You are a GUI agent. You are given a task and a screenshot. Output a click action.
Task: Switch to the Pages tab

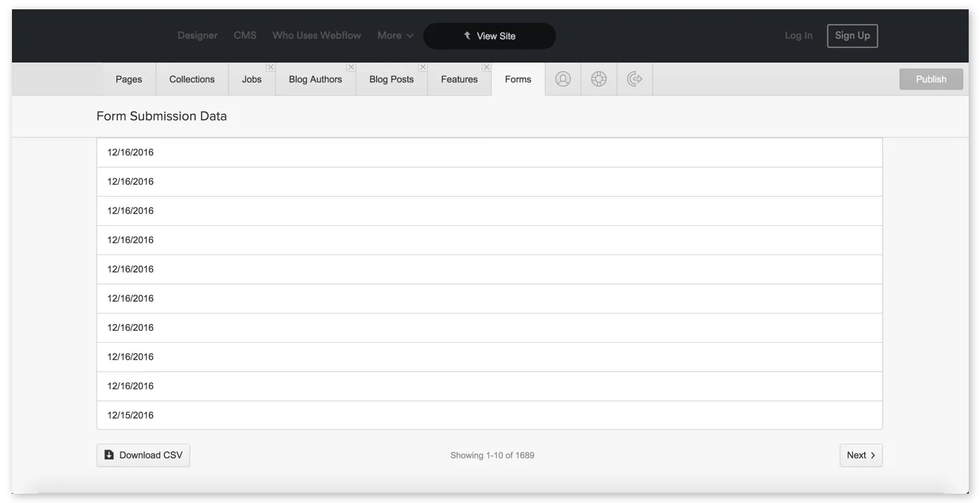(128, 79)
